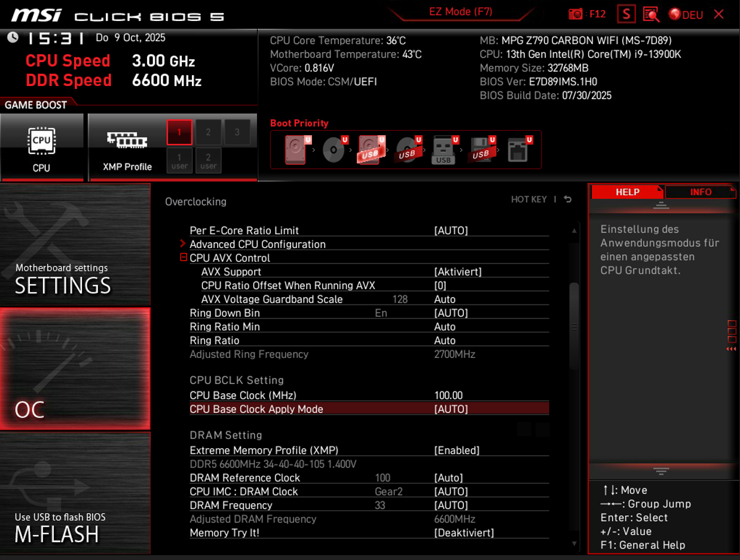Go back using the return arrow icon
This screenshot has width=740, height=560.
pos(568,199)
